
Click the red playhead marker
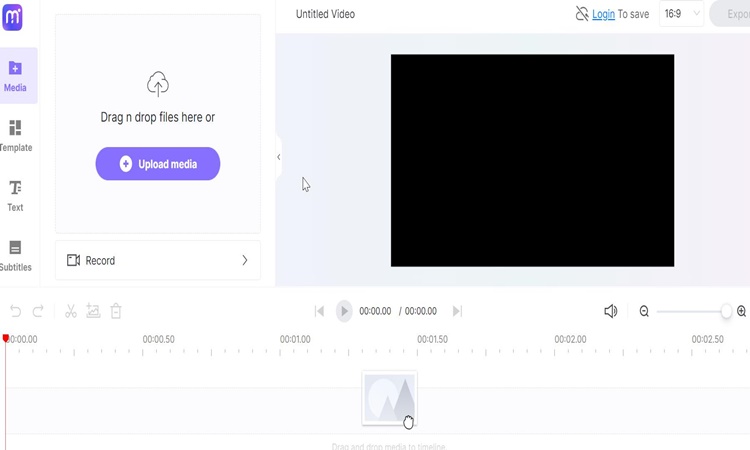6,339
